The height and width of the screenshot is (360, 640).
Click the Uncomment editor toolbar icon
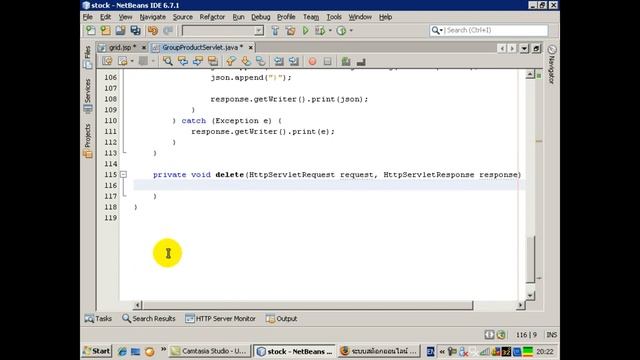361,62
